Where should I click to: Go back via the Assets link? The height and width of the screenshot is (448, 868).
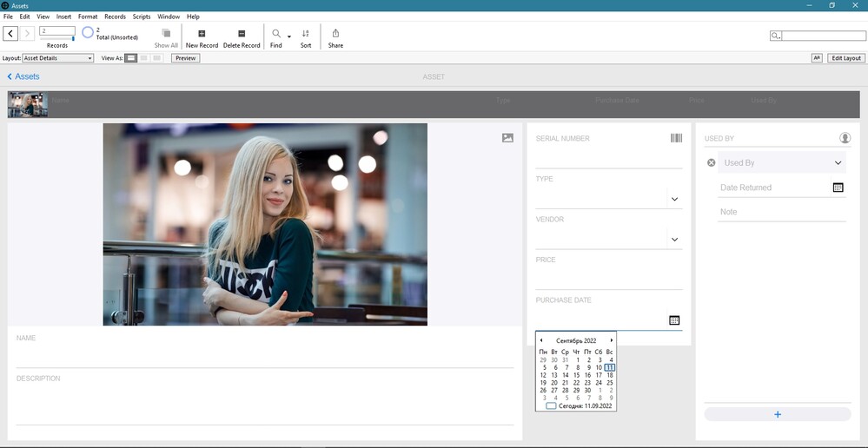tap(23, 77)
